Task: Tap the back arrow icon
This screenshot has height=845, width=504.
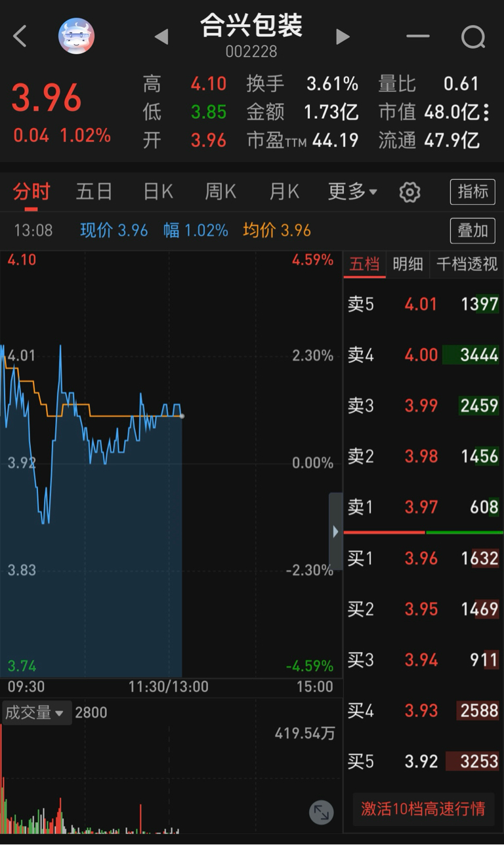Action: 20,36
